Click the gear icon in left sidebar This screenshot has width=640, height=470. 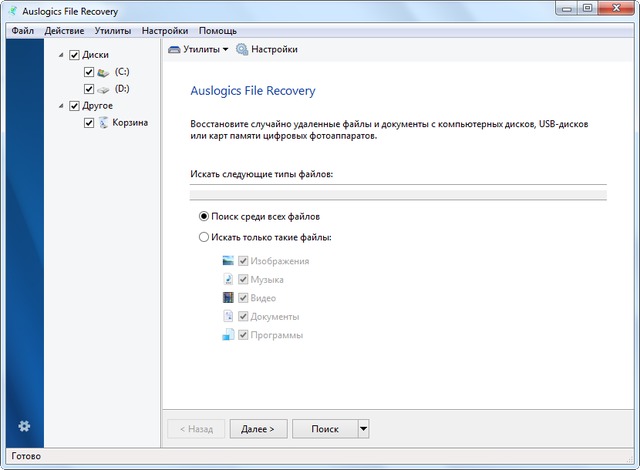(24, 426)
